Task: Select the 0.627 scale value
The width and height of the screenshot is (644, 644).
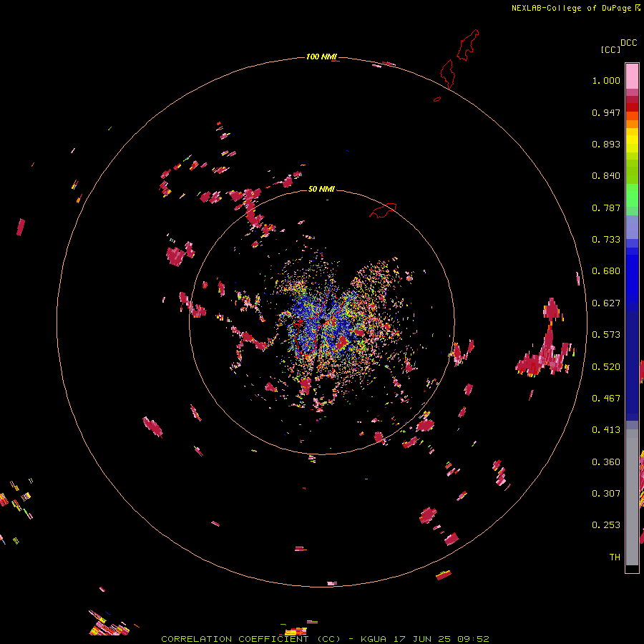Action: point(606,303)
